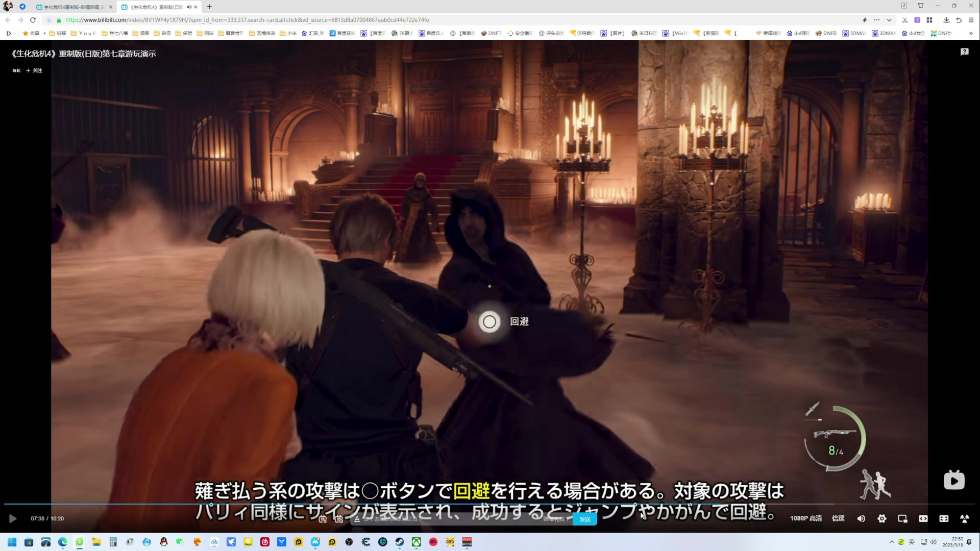
Task: Open the skin shirt icon in the title bar
Action: (x=921, y=6)
